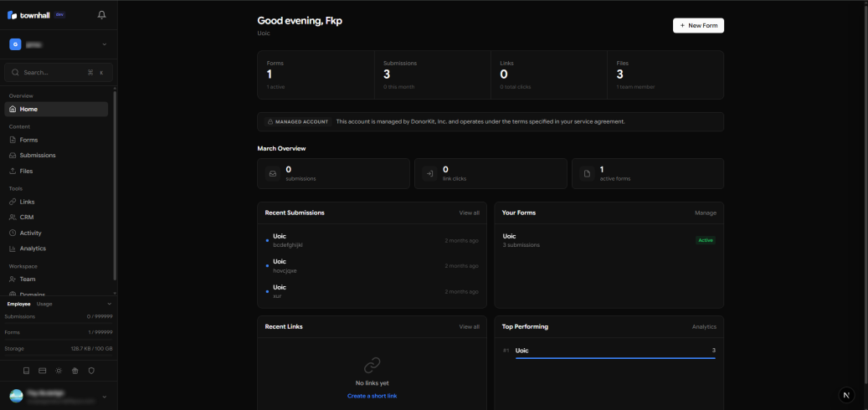Click the sidebar vertical scrollbar
This screenshot has height=410, width=868.
[x=115, y=186]
